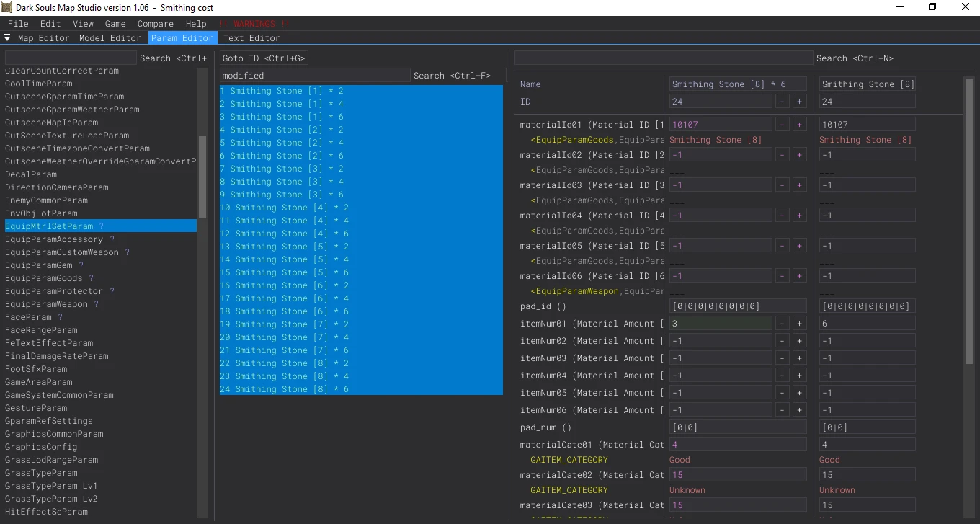This screenshot has height=524, width=980.
Task: Open the View menu
Action: pos(83,24)
